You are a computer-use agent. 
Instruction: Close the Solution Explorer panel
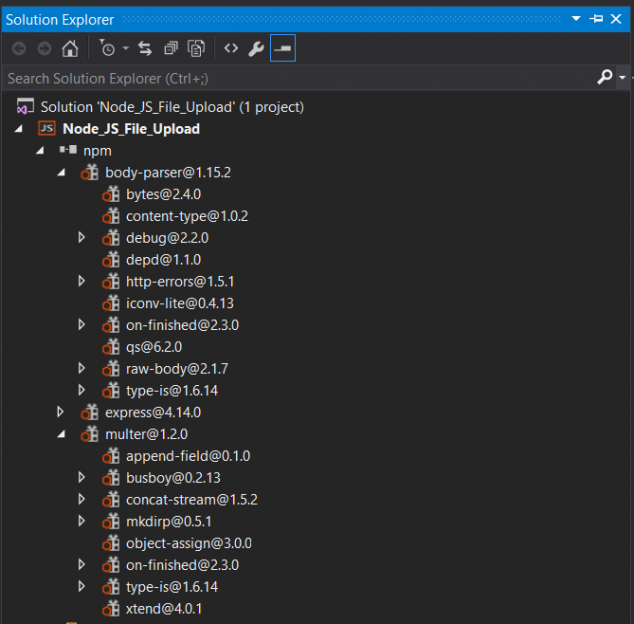pyautogui.click(x=616, y=19)
